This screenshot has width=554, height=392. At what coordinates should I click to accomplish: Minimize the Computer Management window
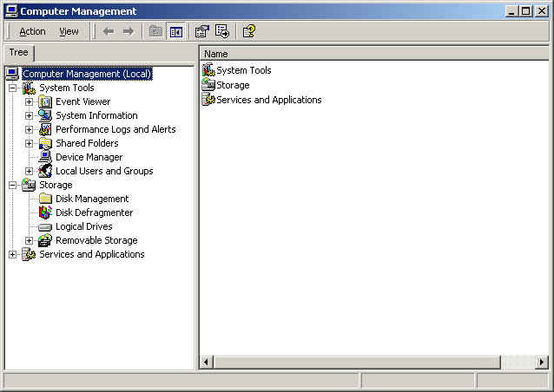(511, 11)
